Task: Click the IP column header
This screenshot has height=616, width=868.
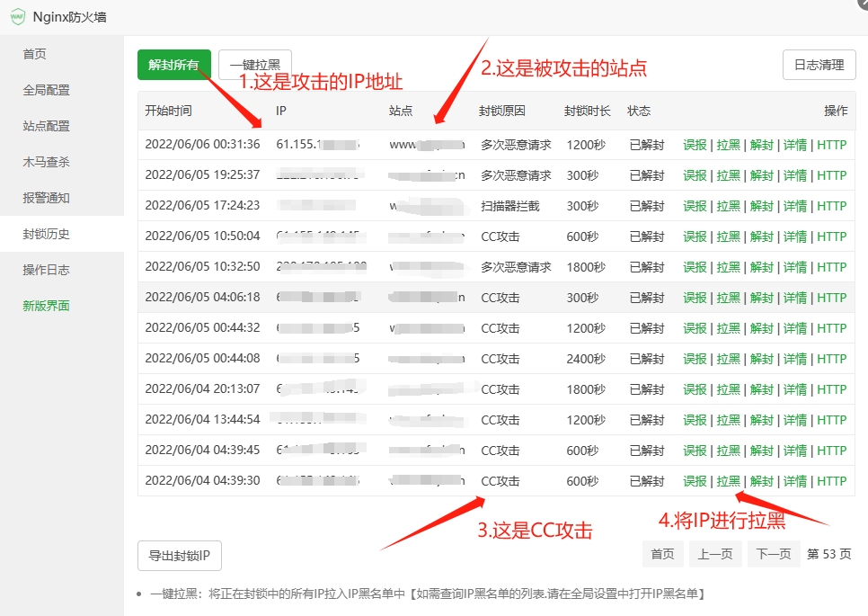Action: coord(281,111)
